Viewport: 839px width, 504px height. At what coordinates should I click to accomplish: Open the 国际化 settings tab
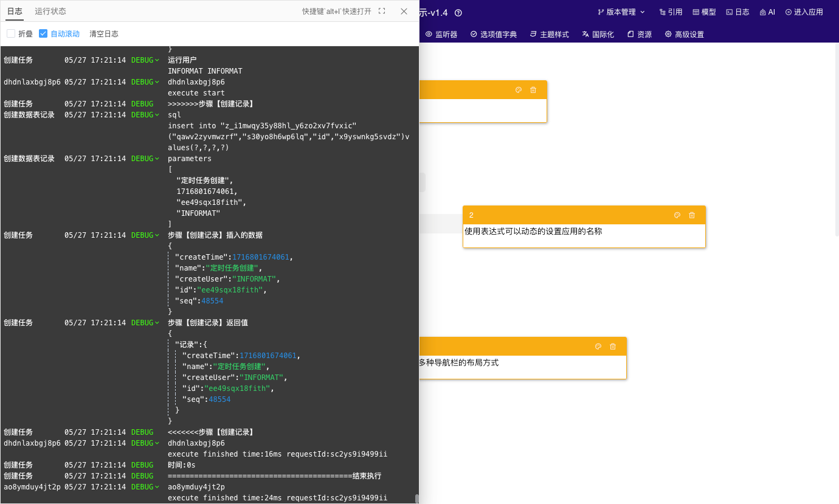pyautogui.click(x=597, y=35)
